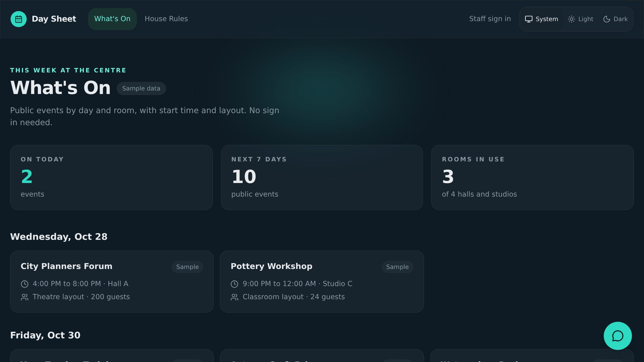The height and width of the screenshot is (362, 644).
Task: Click guests icon on Pottery Workshop card
Action: click(234, 297)
